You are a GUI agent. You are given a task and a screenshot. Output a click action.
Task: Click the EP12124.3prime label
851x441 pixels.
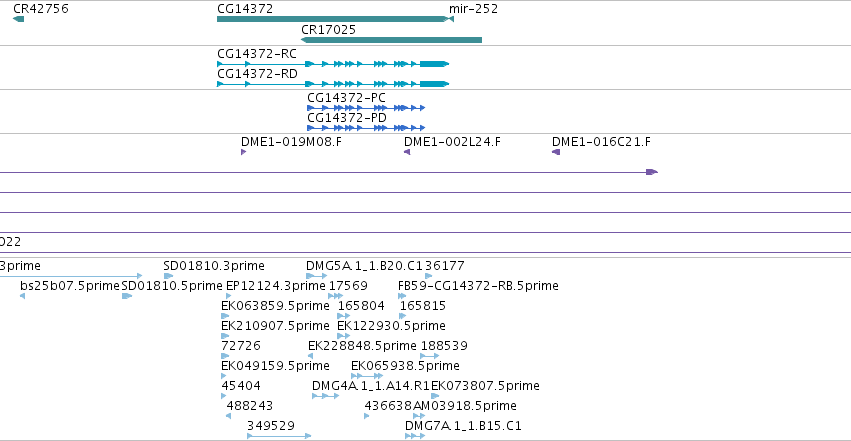276,286
